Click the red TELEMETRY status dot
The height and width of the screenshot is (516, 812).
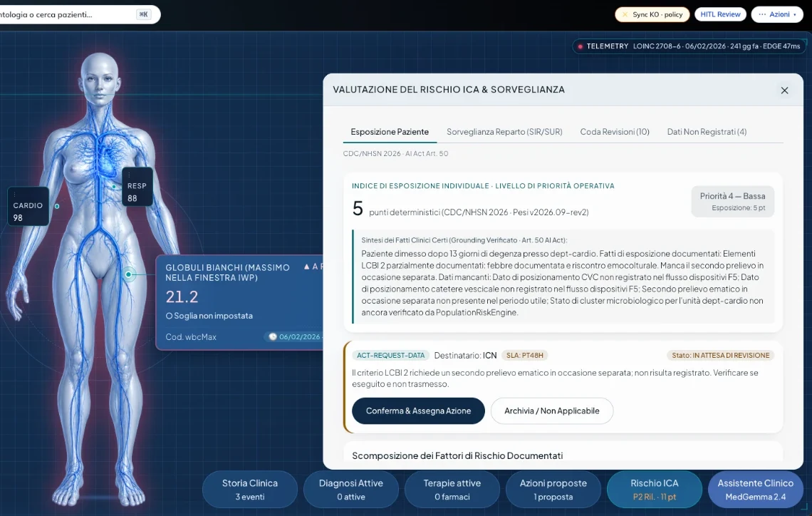pos(581,46)
